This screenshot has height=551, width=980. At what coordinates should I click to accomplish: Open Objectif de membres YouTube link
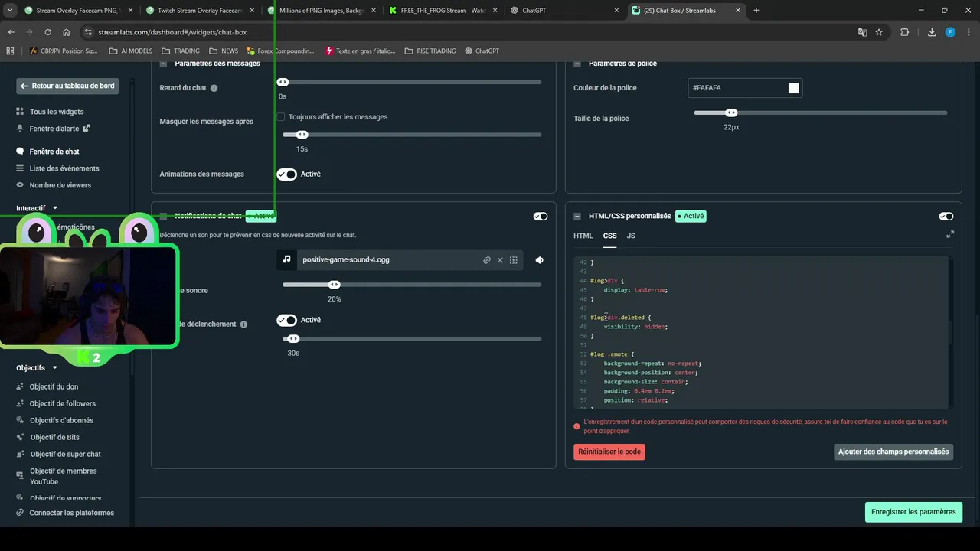tap(63, 476)
